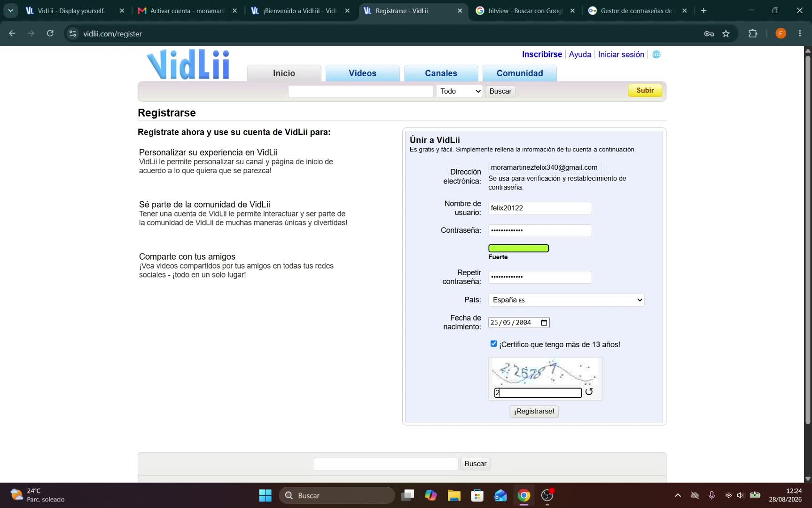Open Chrome three-dot menu
The image size is (812, 508).
(x=800, y=33)
